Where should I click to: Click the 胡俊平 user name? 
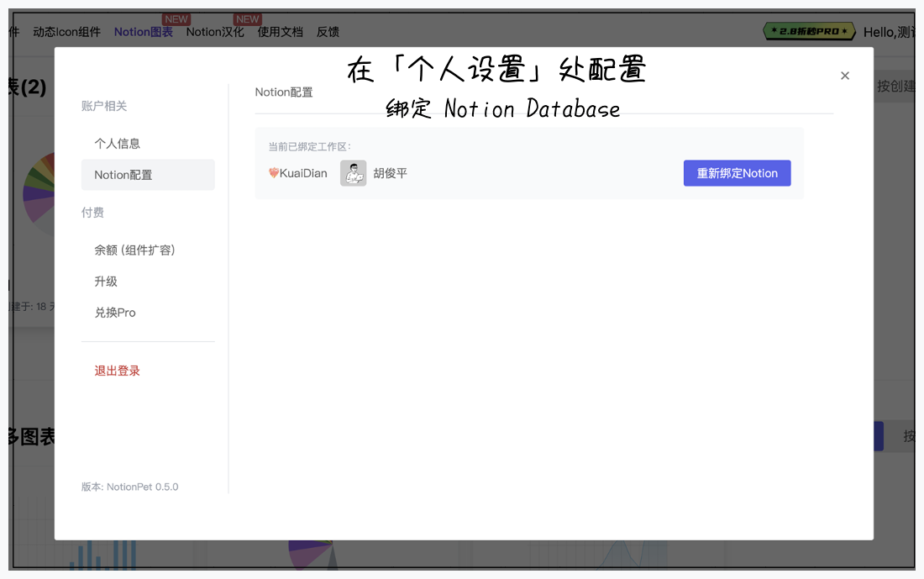coord(390,173)
